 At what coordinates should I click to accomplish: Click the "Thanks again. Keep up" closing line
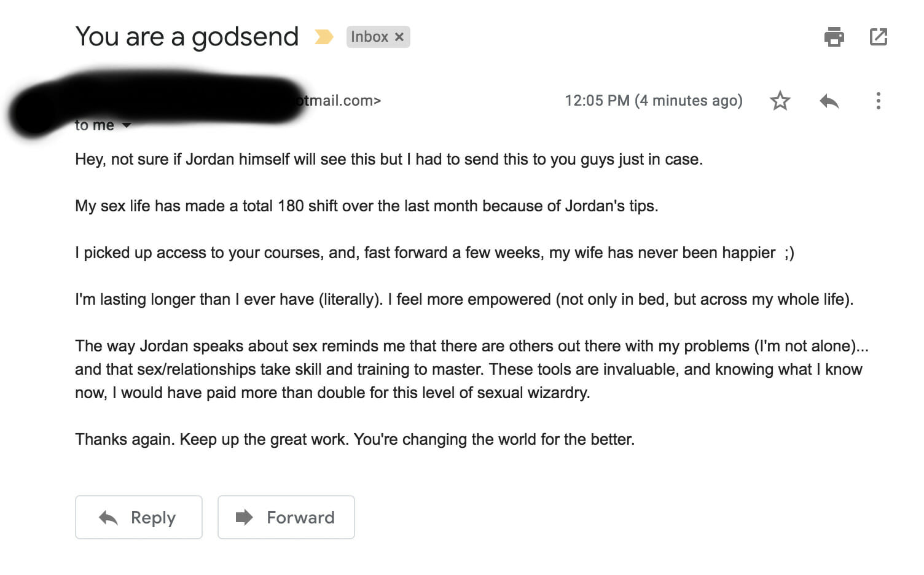(355, 440)
